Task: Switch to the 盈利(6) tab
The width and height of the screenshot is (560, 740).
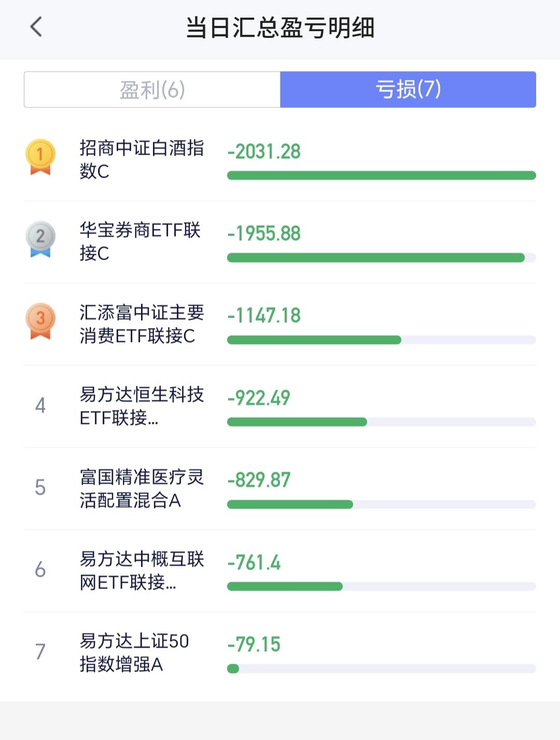Action: coord(152,90)
